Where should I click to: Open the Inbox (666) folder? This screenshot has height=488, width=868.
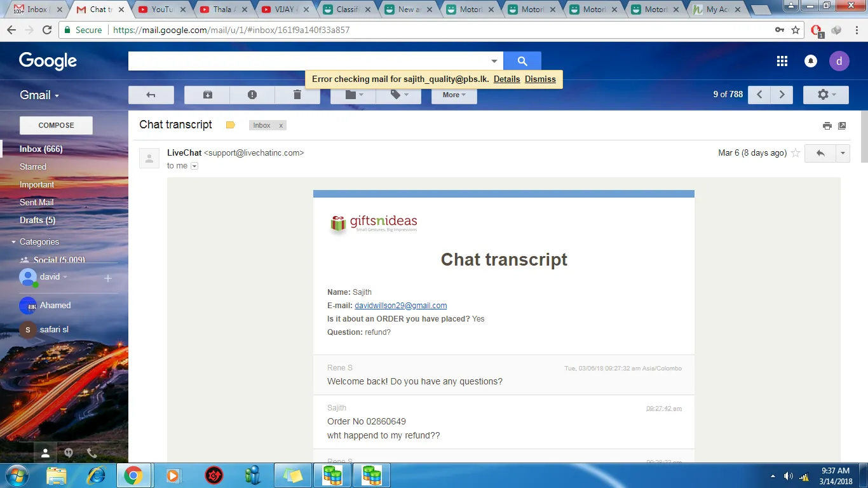pos(41,149)
